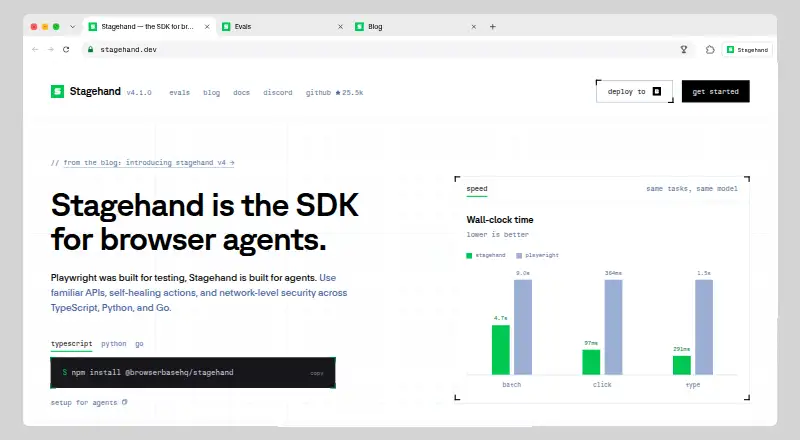Open the github nav link

318,92
